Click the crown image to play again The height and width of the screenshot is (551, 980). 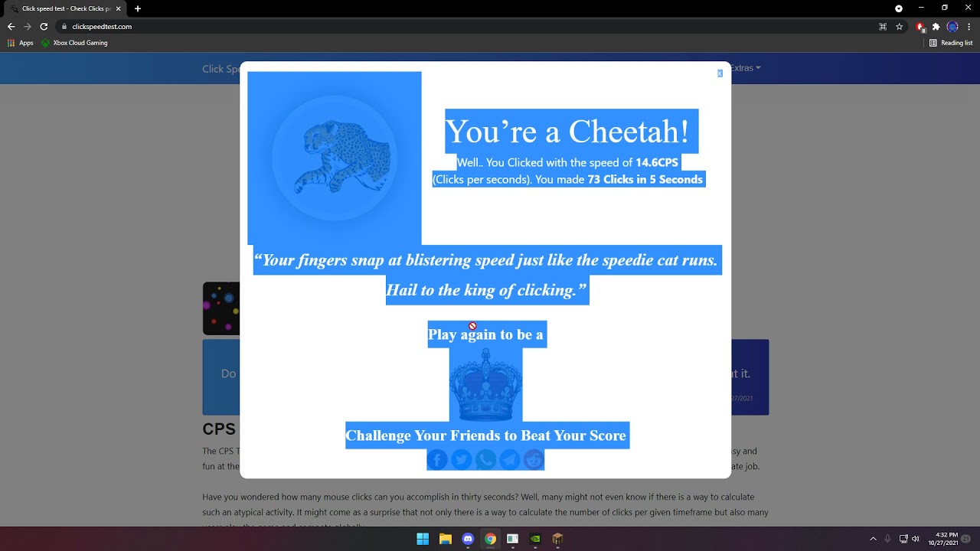pyautogui.click(x=485, y=384)
